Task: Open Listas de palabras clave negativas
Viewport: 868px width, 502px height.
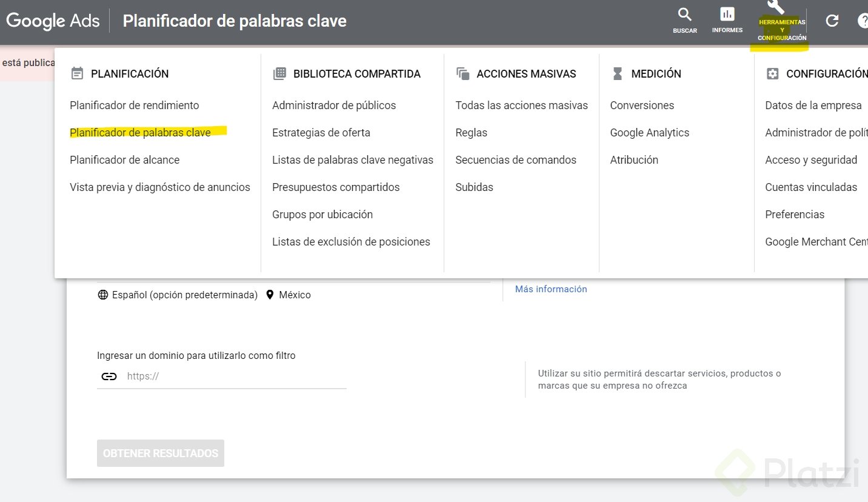Action: click(x=353, y=160)
